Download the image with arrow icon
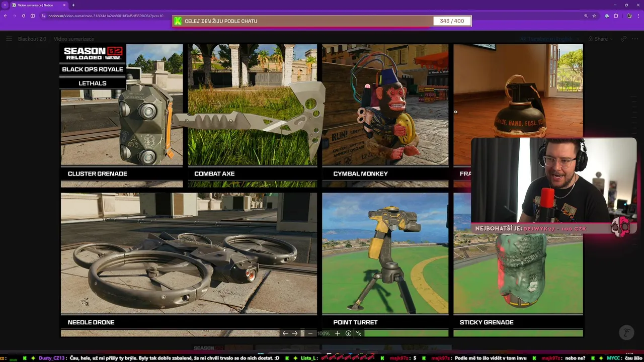Screen dimensions: 644x362 tap(348, 333)
